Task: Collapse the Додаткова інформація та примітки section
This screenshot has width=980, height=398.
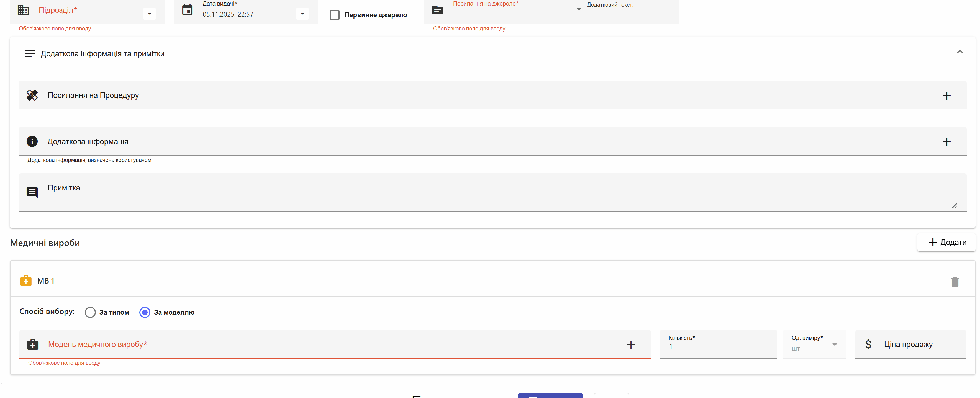Action: tap(960, 52)
